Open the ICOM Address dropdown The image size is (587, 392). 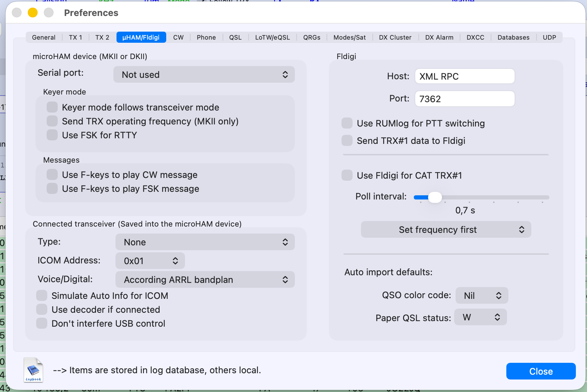150,261
